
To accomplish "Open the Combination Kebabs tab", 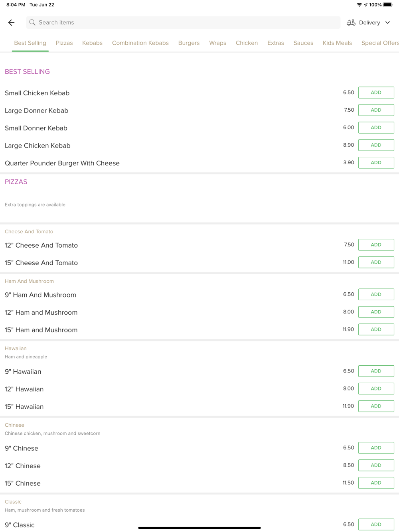I will [140, 43].
